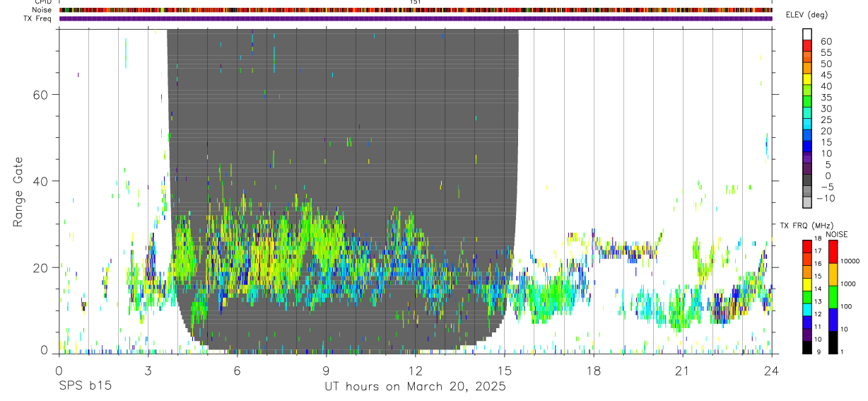Click x-axis tick label "12"

click(415, 371)
